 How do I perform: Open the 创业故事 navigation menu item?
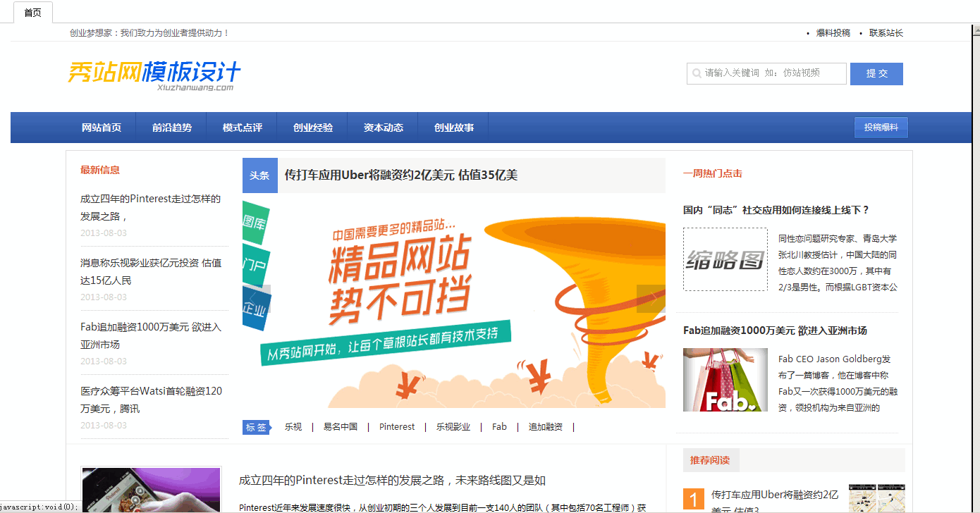[x=453, y=128]
